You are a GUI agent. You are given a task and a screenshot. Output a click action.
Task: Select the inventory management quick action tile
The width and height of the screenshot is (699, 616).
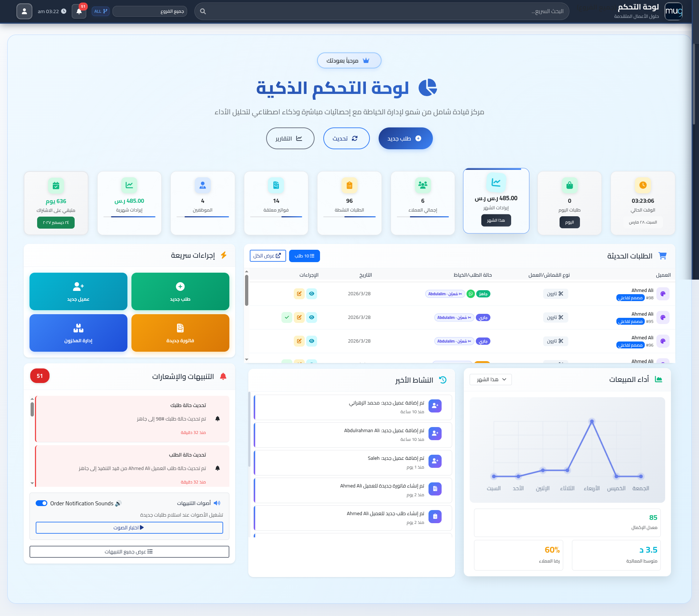(78, 333)
